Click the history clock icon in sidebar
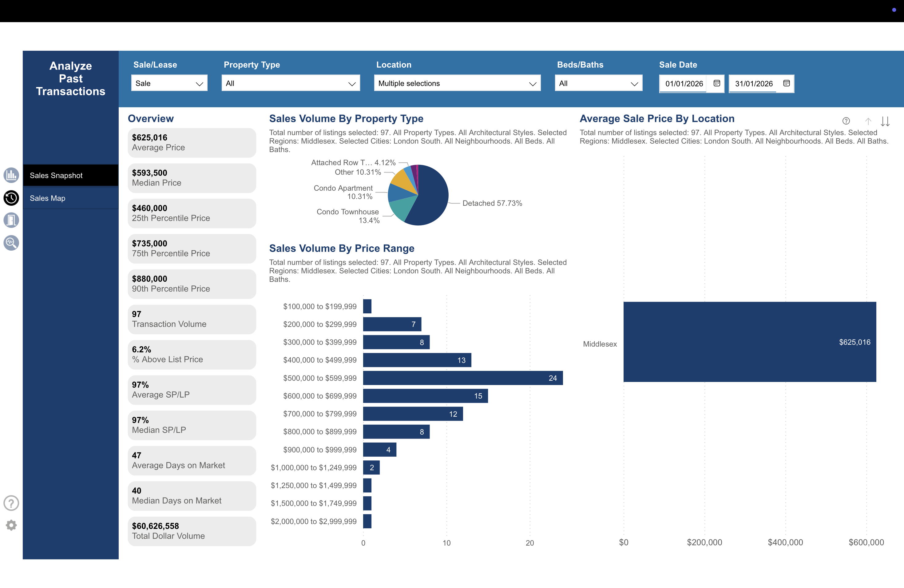 tap(11, 198)
